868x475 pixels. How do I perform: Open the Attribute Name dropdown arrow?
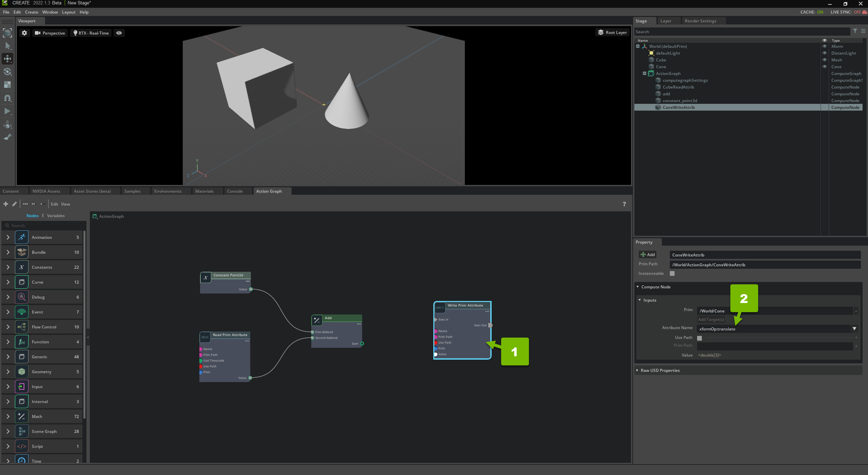pyautogui.click(x=854, y=329)
